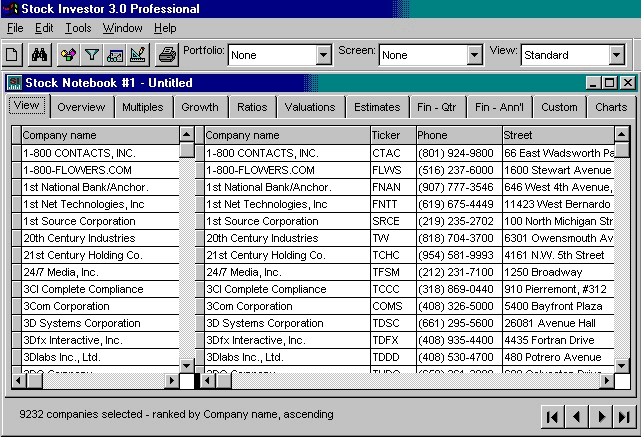The image size is (641, 437).
Task: Click street cell 5400 Bayfront Plaza
Action: (x=558, y=306)
